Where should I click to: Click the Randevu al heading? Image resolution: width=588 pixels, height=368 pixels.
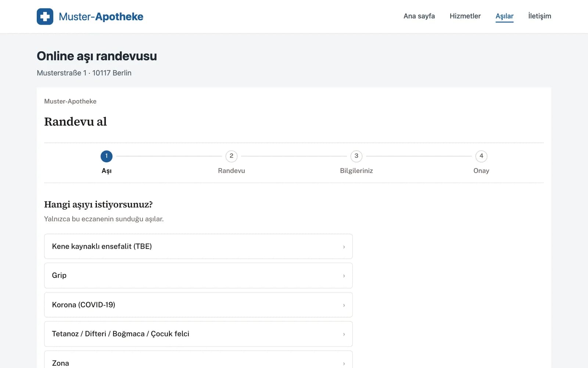(x=75, y=121)
